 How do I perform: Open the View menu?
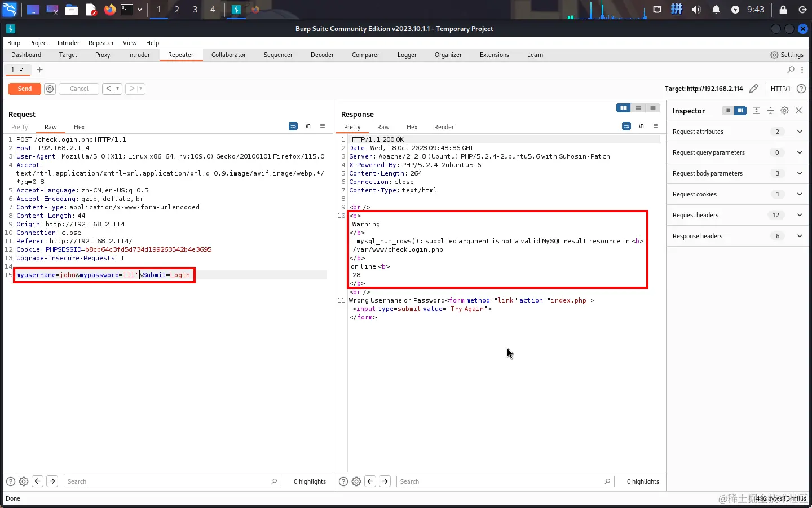tap(130, 43)
